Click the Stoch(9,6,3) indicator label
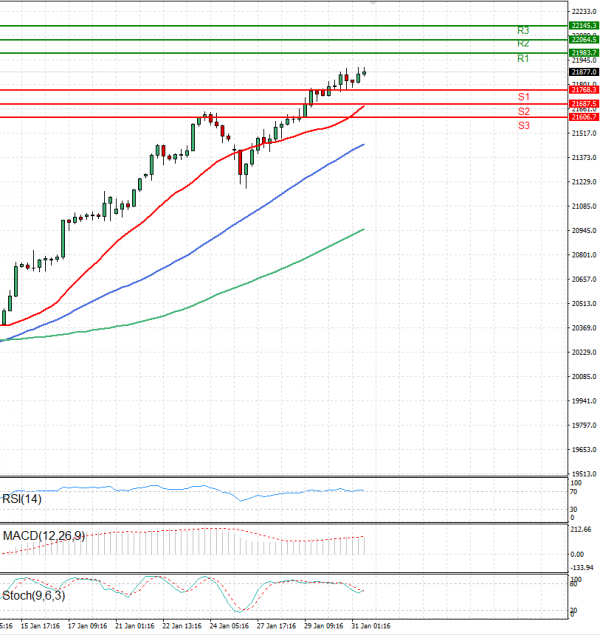 [34, 596]
